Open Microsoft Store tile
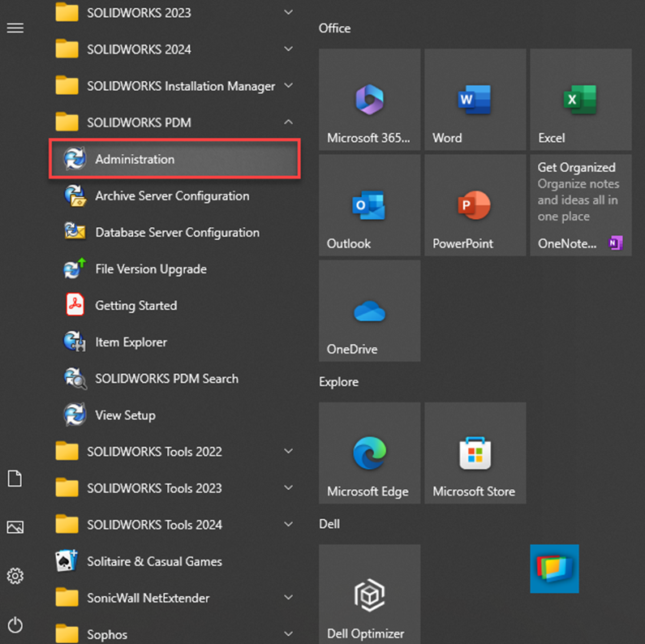Viewport: 645px width, 644px height. coord(475,453)
